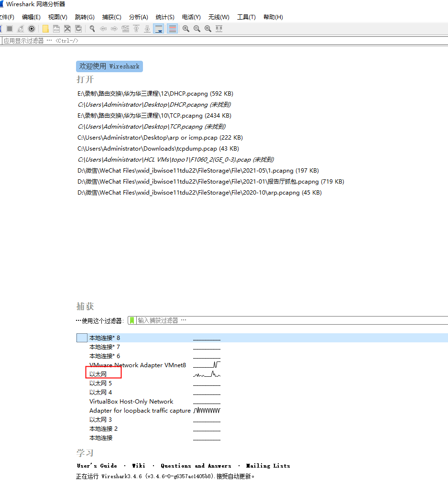Select interface 以太网 3
This screenshot has height=481, width=448.
(x=100, y=420)
